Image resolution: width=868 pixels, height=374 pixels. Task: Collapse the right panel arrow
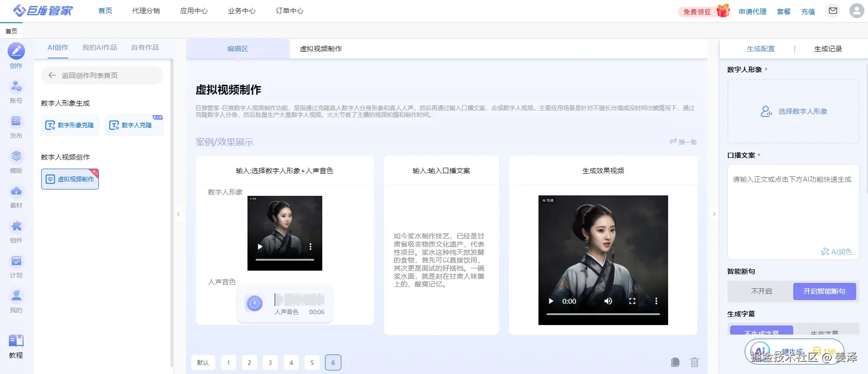point(714,214)
